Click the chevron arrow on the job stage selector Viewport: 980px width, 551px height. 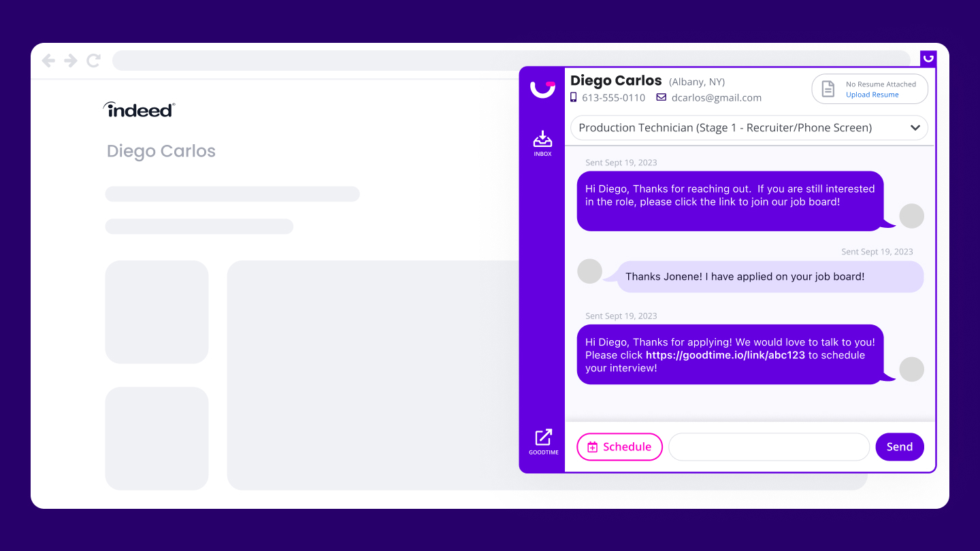(915, 128)
